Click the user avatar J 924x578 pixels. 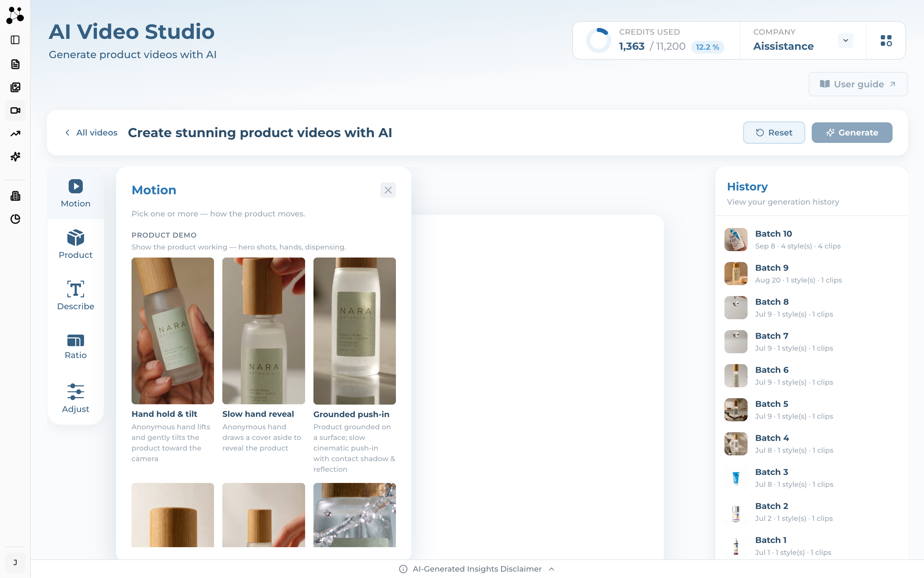(x=15, y=562)
